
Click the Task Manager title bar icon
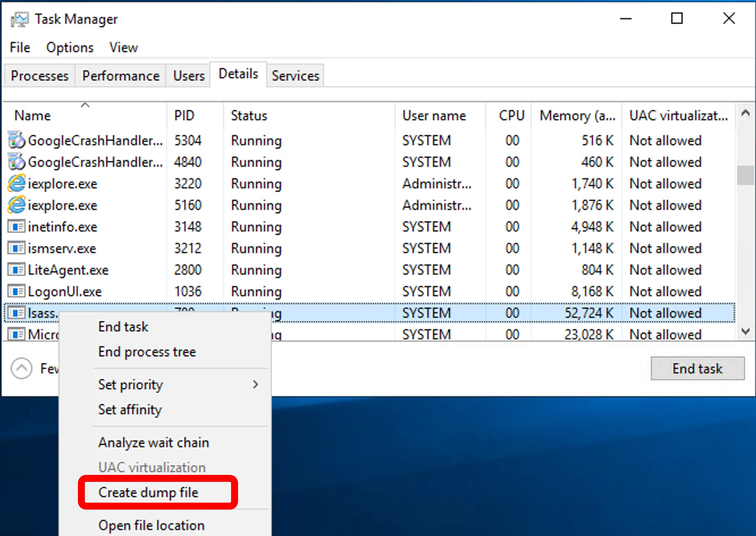pos(19,19)
